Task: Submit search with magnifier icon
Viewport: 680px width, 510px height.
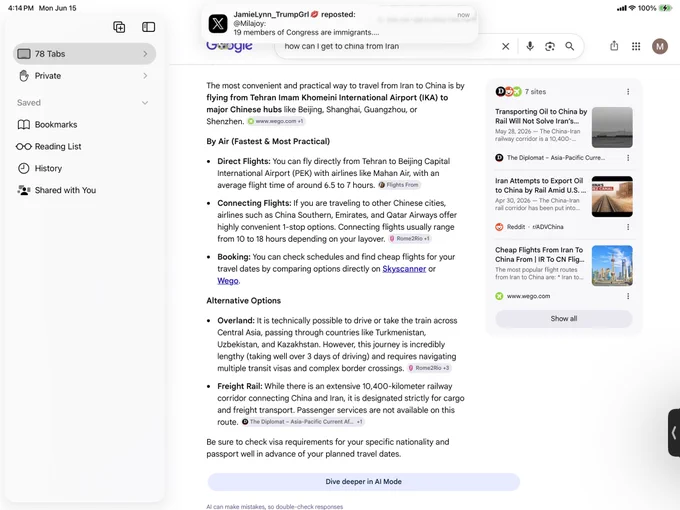Action: coord(569,46)
